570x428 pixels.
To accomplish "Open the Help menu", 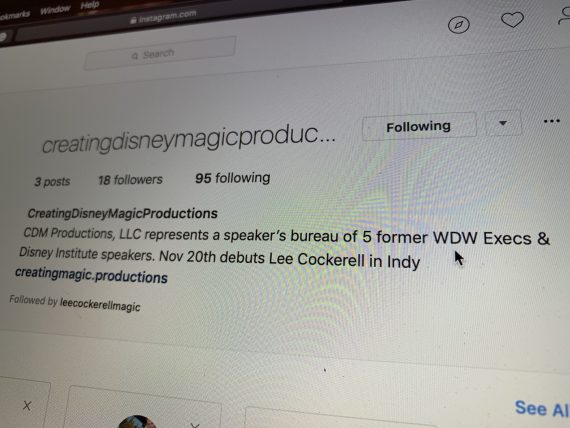I will [89, 5].
